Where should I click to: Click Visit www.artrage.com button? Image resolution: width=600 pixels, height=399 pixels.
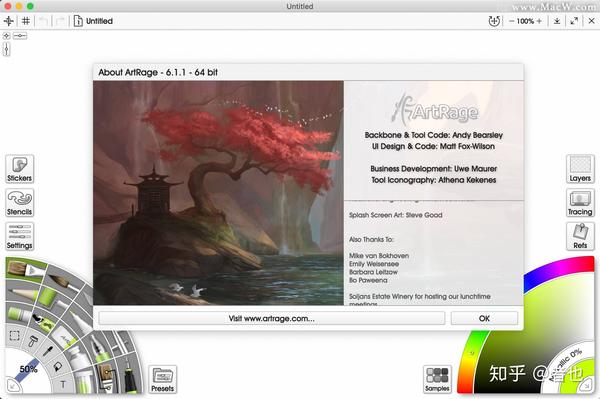point(272,318)
